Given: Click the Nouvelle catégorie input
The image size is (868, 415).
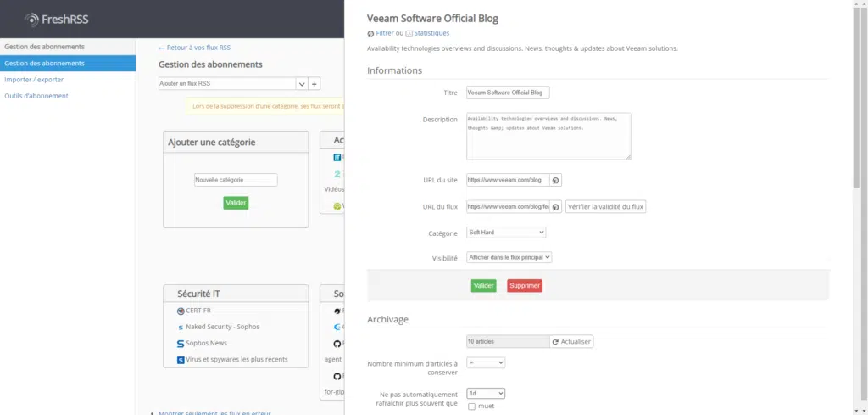Looking at the screenshot, I should (x=236, y=180).
